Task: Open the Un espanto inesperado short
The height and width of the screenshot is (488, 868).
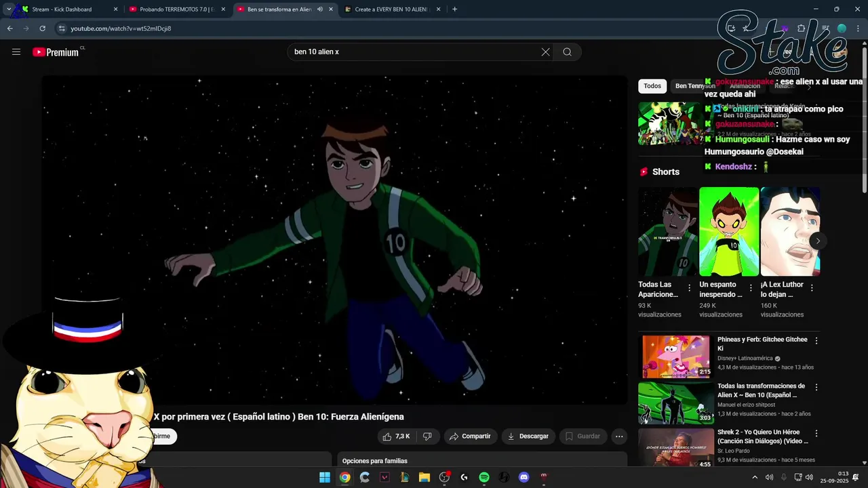Action: 729,232
